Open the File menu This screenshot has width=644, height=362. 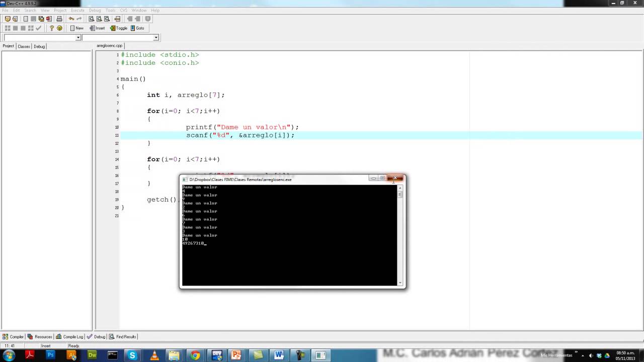click(5, 10)
